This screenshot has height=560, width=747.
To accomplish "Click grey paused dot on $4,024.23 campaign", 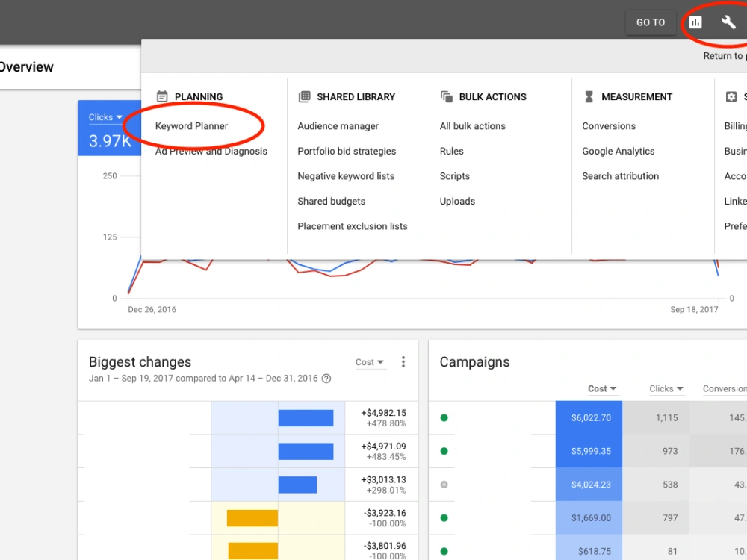I will [x=444, y=485].
